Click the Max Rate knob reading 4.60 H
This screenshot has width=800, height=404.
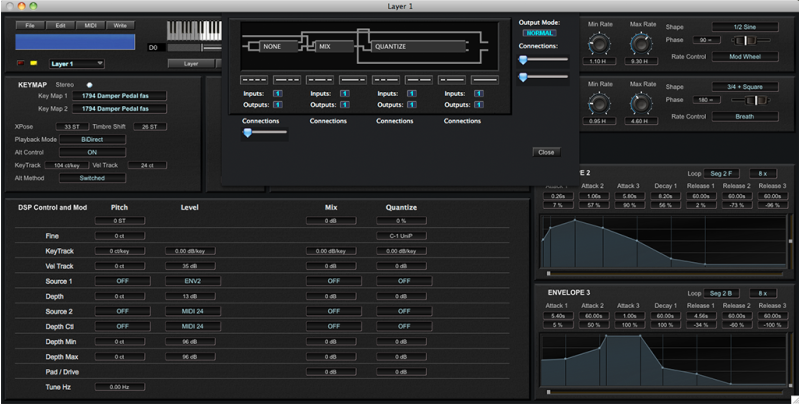642,102
